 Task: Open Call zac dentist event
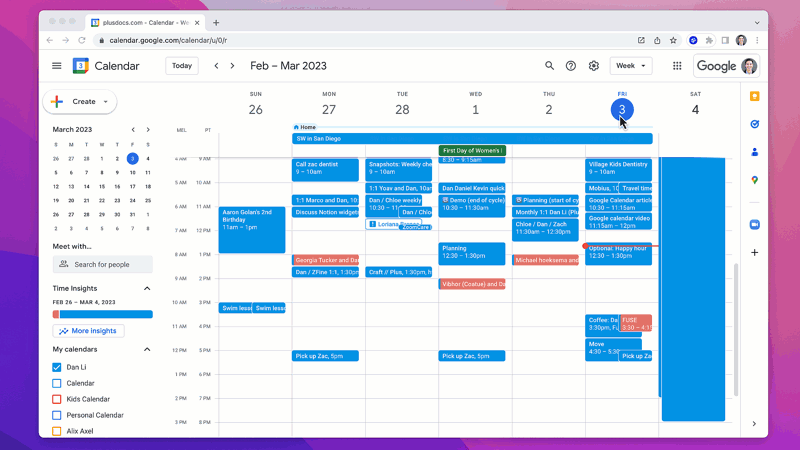pyautogui.click(x=325, y=170)
